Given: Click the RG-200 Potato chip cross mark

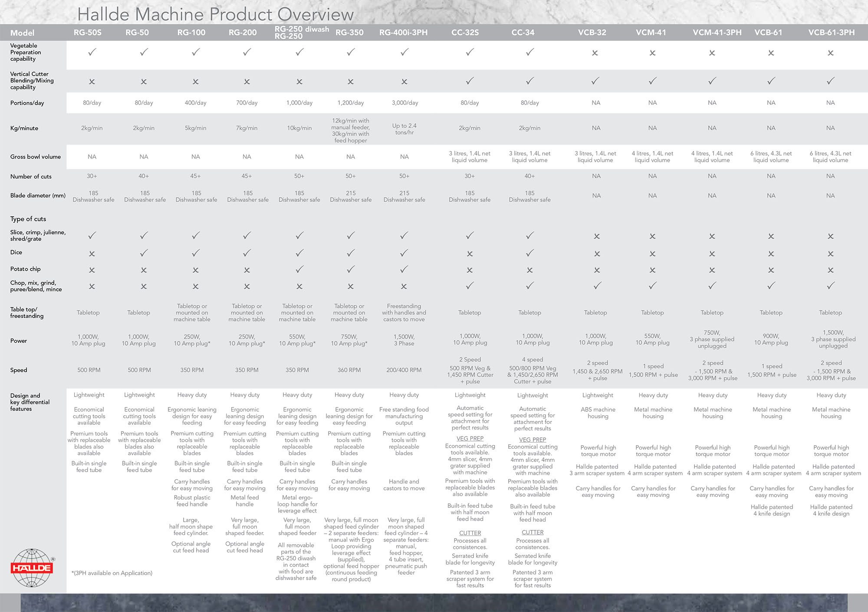Looking at the screenshot, I should pos(247,270).
